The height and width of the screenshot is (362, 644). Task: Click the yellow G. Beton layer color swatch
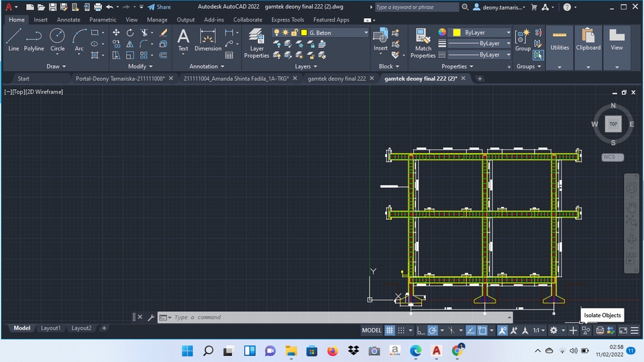(304, 32)
